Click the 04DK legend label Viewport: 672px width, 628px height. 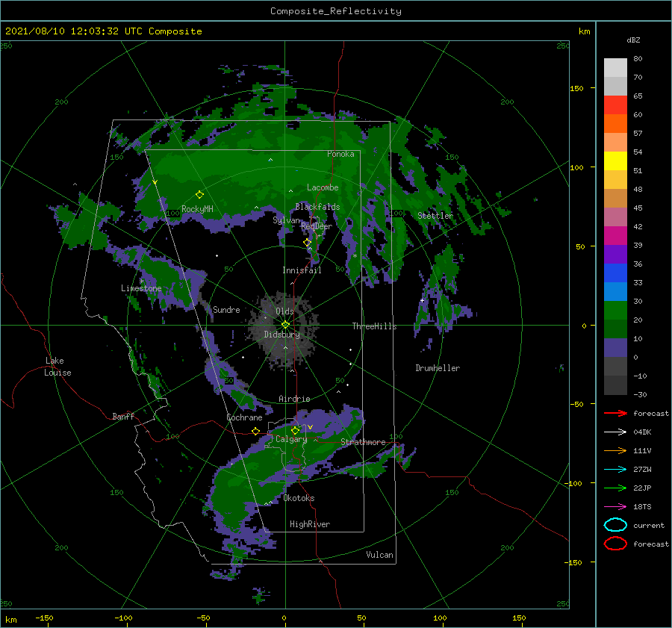tap(642, 432)
